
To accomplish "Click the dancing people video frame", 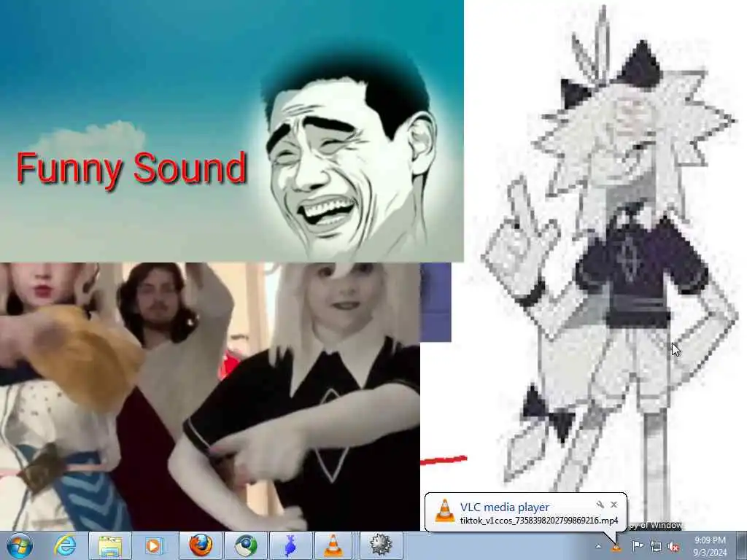I will pos(209,396).
